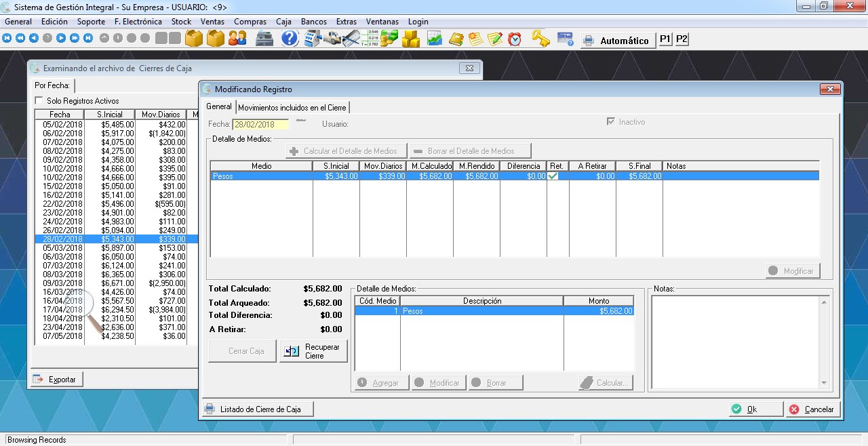Image resolution: width=868 pixels, height=446 pixels.
Task: Toggle the Inactivo checkbox
Action: [x=611, y=122]
